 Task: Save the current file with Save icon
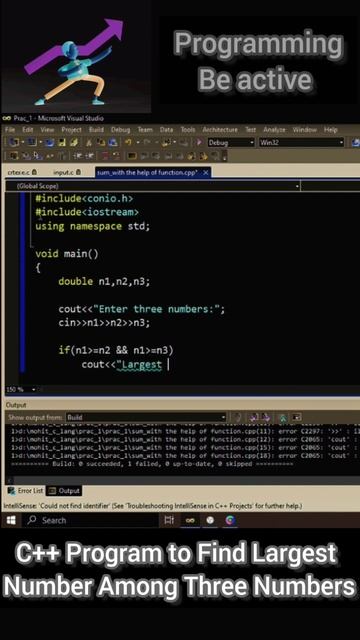62,142
